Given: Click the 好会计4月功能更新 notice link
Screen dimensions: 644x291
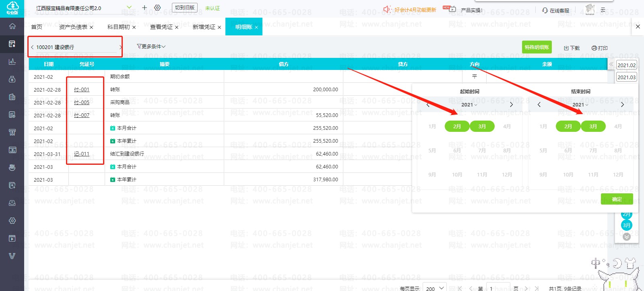Looking at the screenshot, I should pos(415,10).
